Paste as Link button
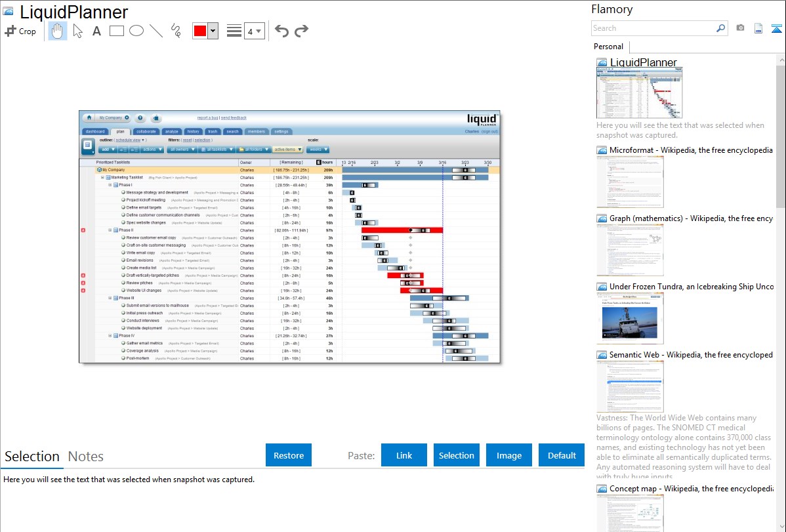Screen dimensions: 786x532 click(x=404, y=455)
